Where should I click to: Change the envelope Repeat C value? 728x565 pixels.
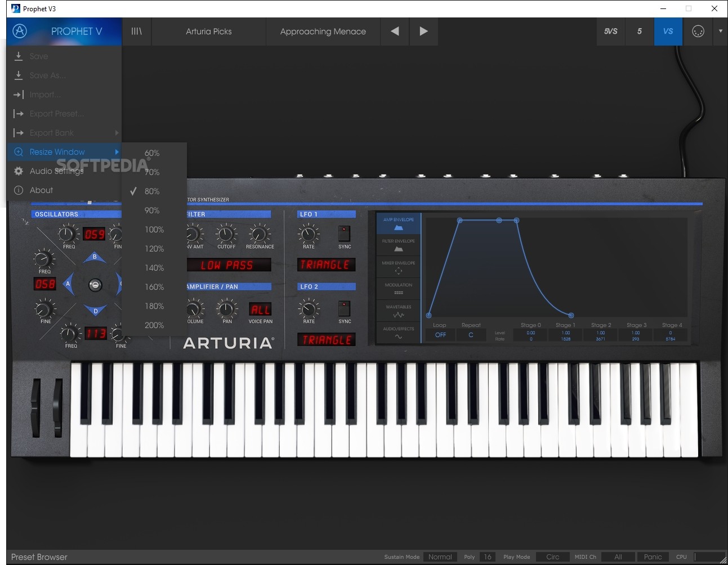coord(471,335)
